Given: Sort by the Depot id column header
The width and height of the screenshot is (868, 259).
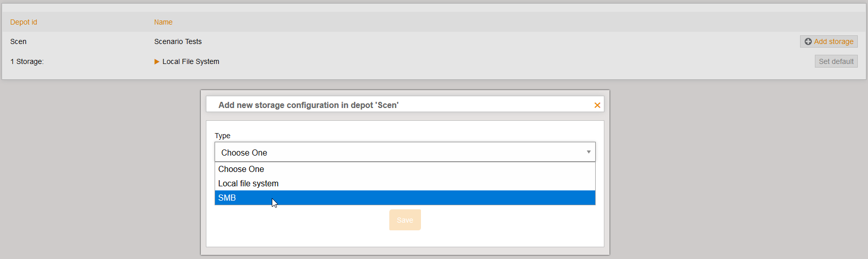Looking at the screenshot, I should [24, 22].
